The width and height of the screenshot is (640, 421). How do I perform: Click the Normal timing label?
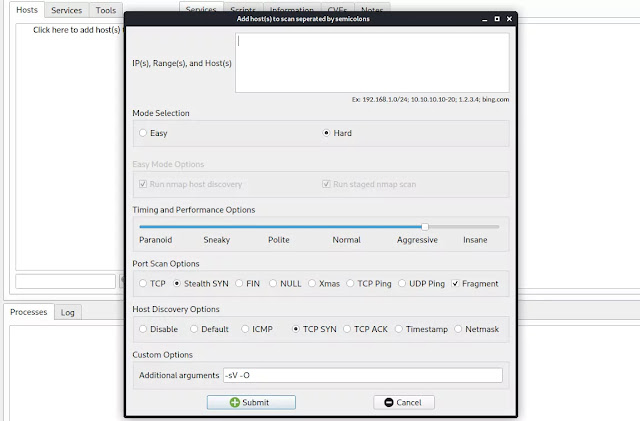(347, 240)
